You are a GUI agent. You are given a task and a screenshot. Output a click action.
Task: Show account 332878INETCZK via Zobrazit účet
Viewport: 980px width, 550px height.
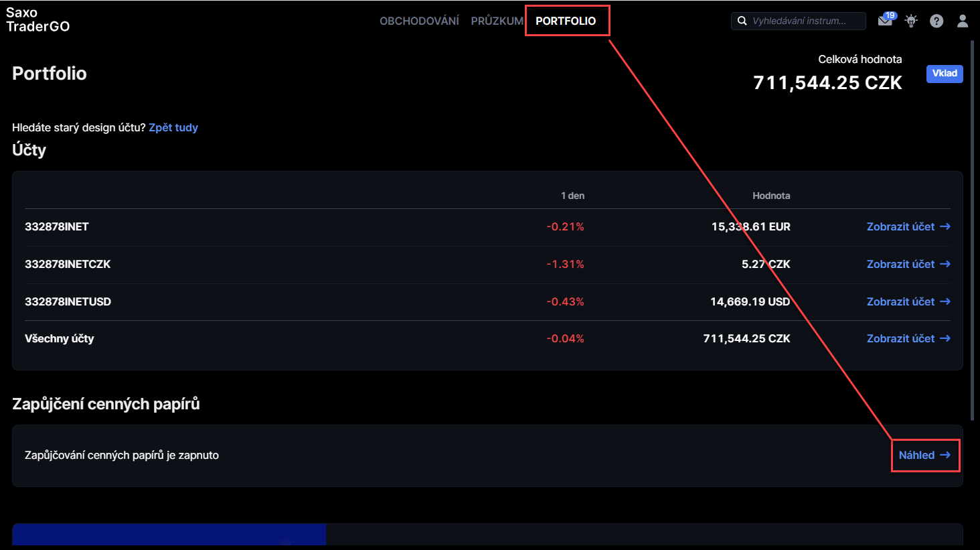coord(900,264)
